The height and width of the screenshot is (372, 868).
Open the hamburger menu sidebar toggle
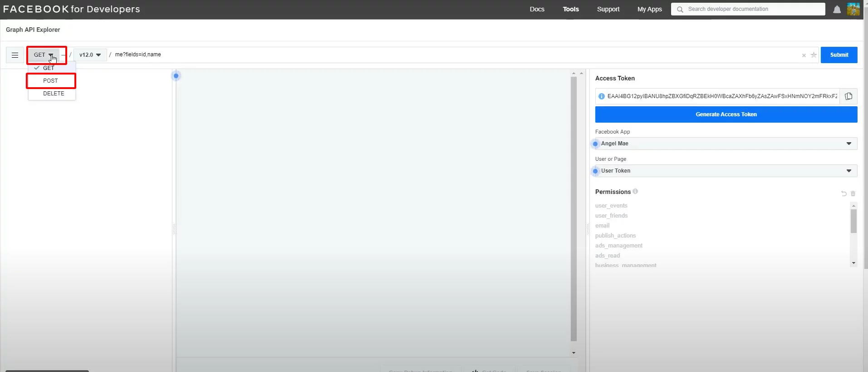click(15, 55)
